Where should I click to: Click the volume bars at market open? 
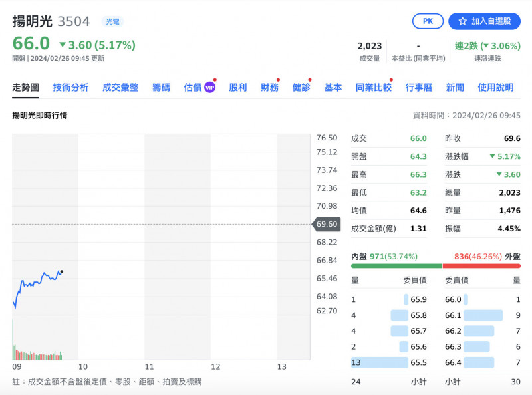click(13, 339)
